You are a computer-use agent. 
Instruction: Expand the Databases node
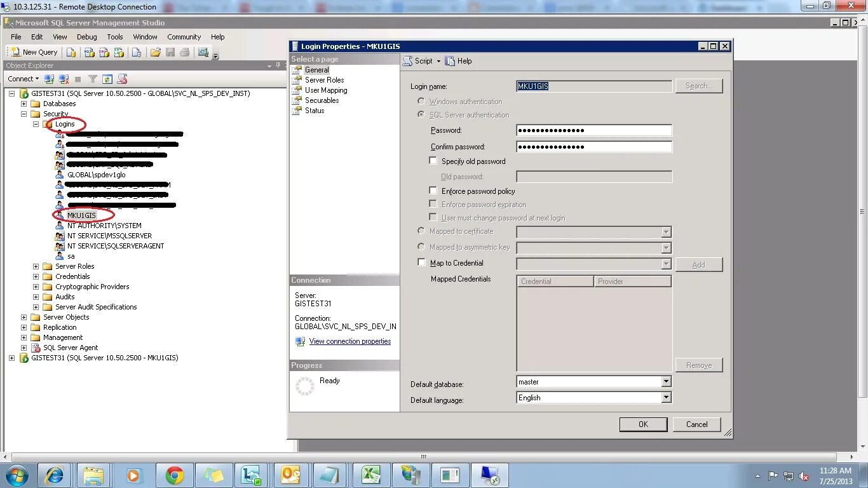[x=24, y=104]
